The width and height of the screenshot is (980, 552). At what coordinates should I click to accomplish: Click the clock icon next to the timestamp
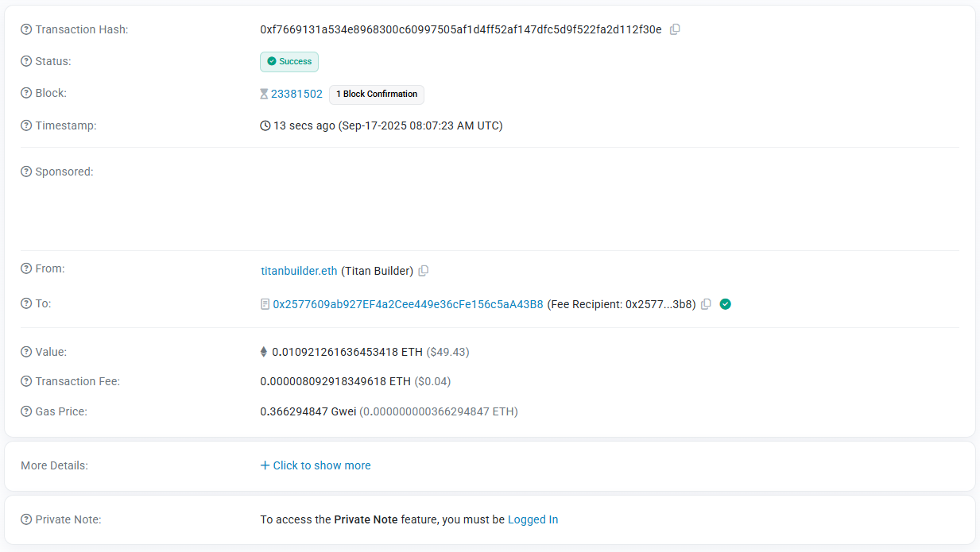click(265, 125)
